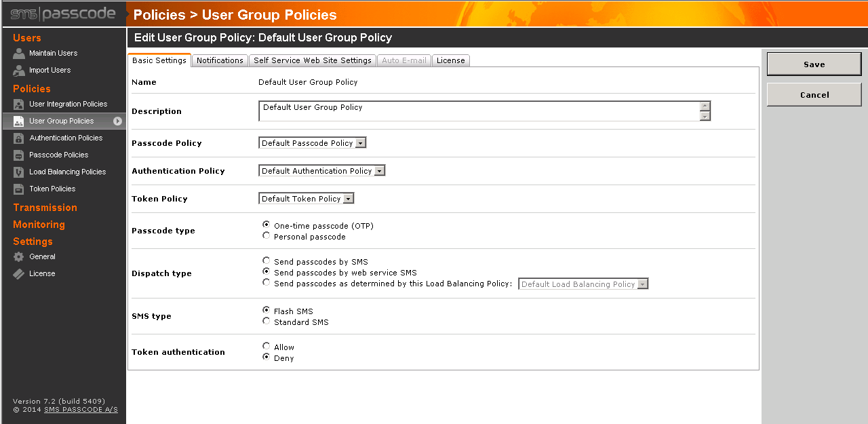Screen dimensions: 868x424
Task: Open Self Service Web Site Settings tab
Action: (x=313, y=60)
